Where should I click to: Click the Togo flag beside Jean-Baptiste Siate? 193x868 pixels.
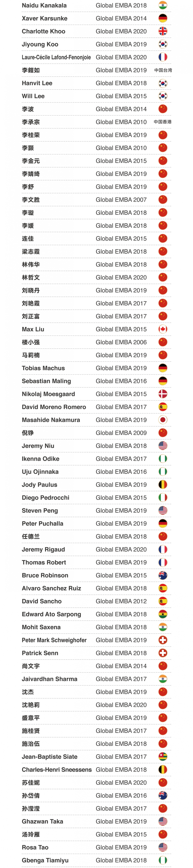[163, 757]
